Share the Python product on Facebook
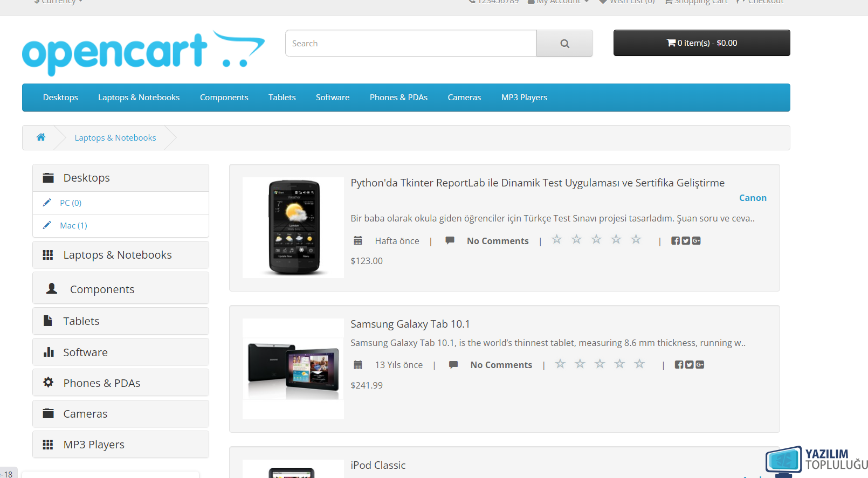The height and width of the screenshot is (478, 868). (x=676, y=241)
